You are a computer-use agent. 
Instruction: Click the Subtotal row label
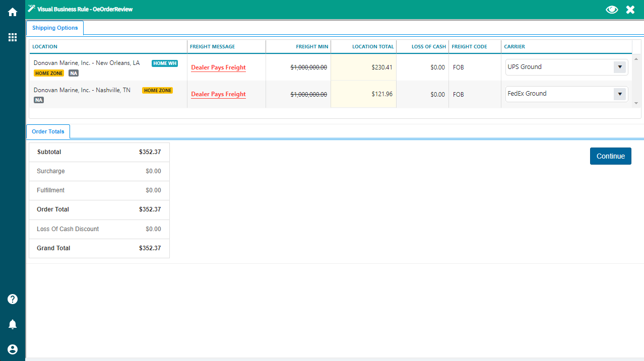[x=49, y=152]
